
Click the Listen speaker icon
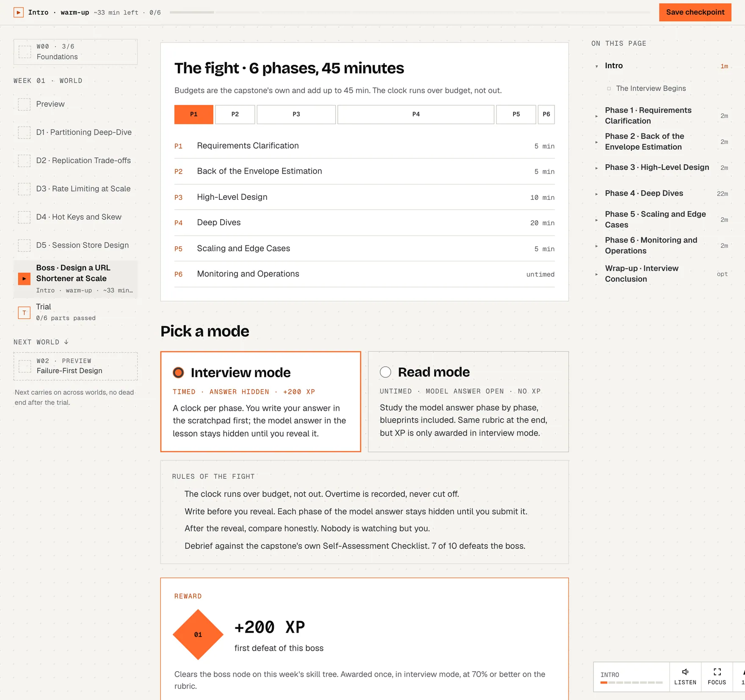(x=685, y=672)
